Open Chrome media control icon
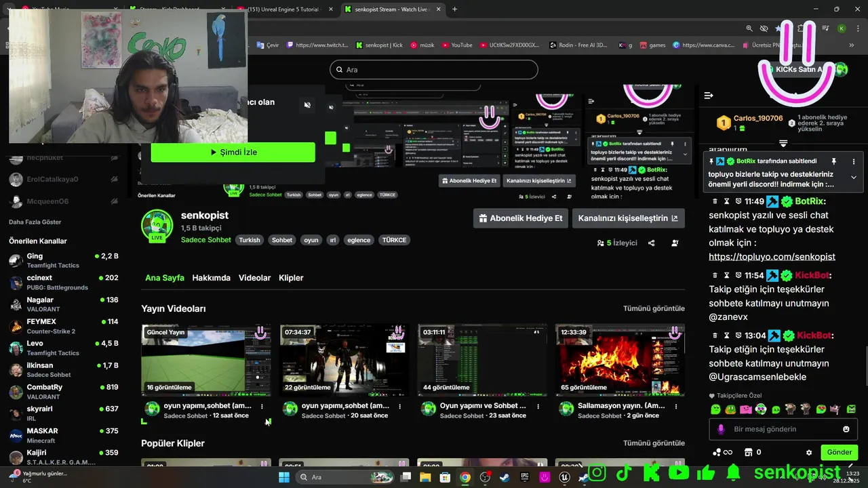The width and height of the screenshot is (868, 488). point(825,28)
